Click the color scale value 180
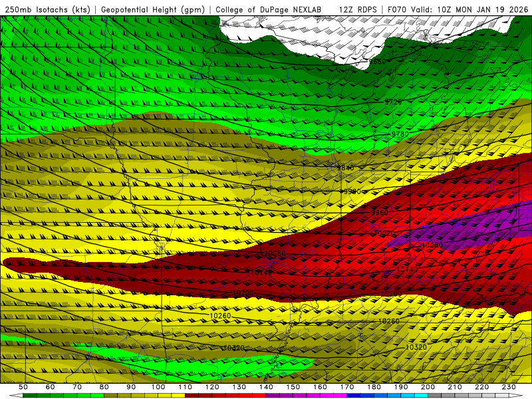The image size is (532, 399). point(374,387)
